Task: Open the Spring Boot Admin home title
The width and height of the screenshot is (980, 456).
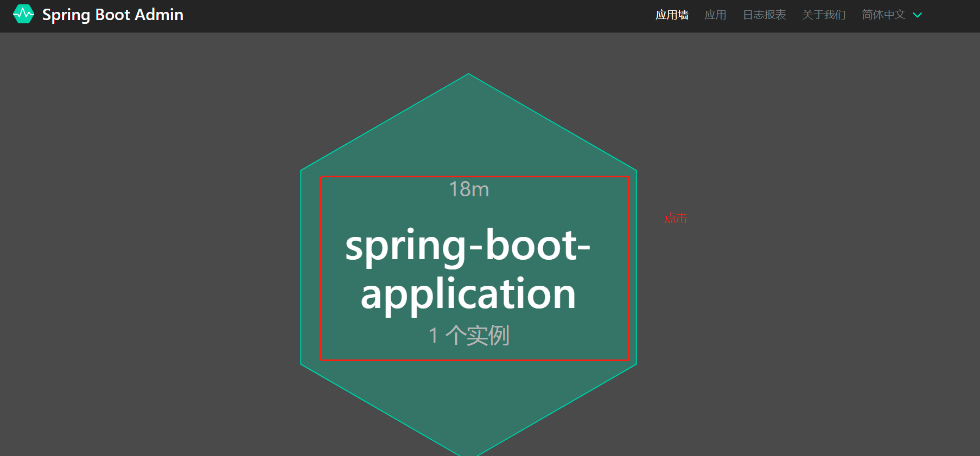Action: coord(113,15)
